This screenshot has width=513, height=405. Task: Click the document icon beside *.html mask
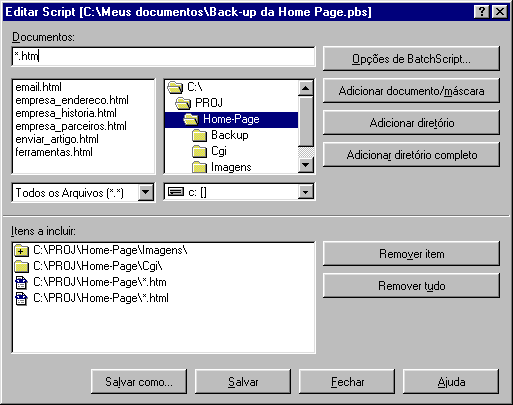click(21, 298)
